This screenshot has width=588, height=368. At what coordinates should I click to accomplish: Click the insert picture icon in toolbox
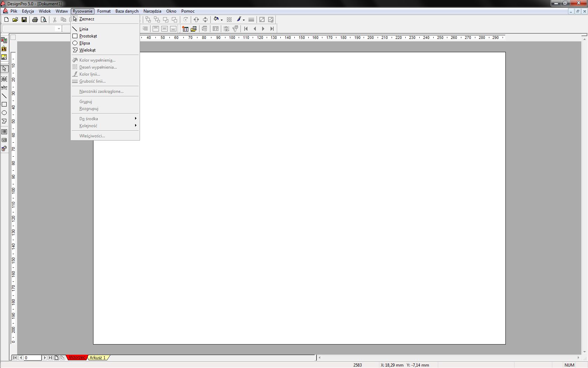coord(4,57)
